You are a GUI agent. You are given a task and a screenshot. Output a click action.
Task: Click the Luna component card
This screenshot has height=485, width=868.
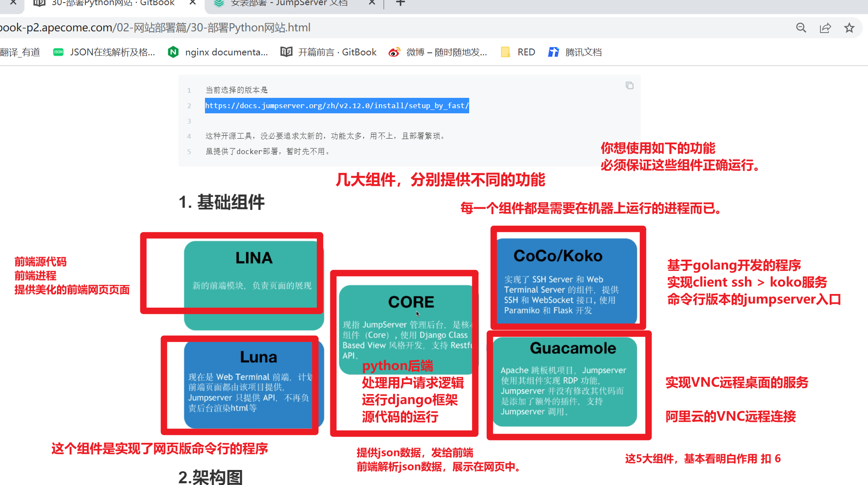point(253,384)
